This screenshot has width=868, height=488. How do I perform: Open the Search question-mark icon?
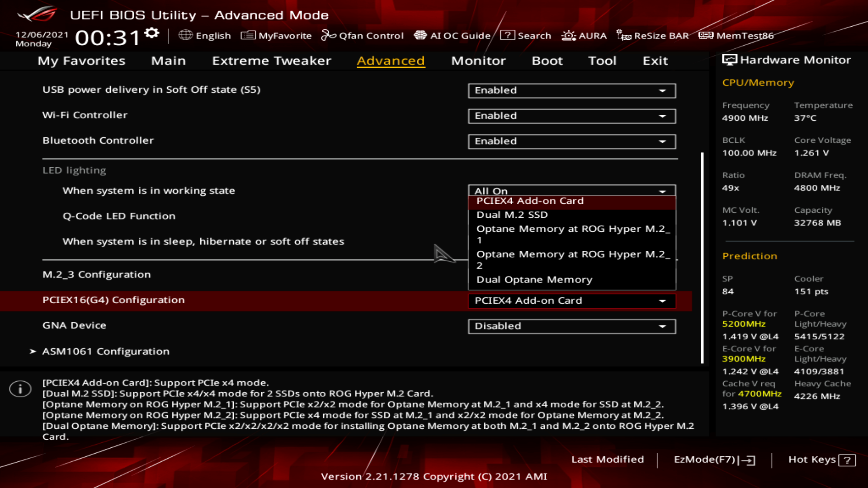click(x=507, y=35)
